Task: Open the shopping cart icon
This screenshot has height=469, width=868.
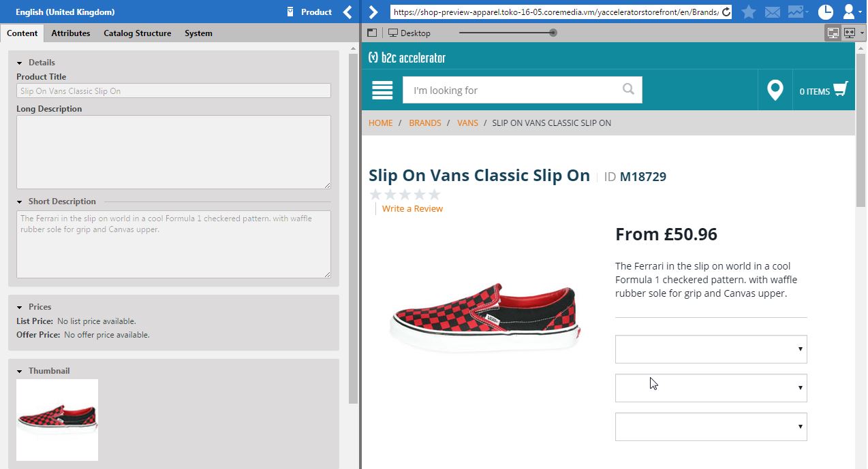Action: 841,89
